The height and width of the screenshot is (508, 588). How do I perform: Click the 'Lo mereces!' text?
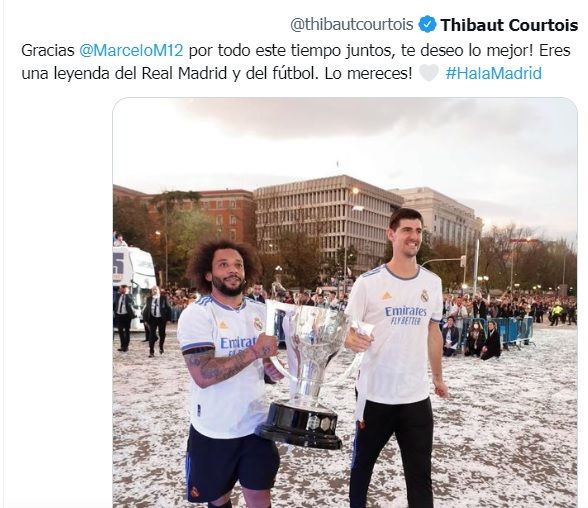pyautogui.click(x=369, y=73)
